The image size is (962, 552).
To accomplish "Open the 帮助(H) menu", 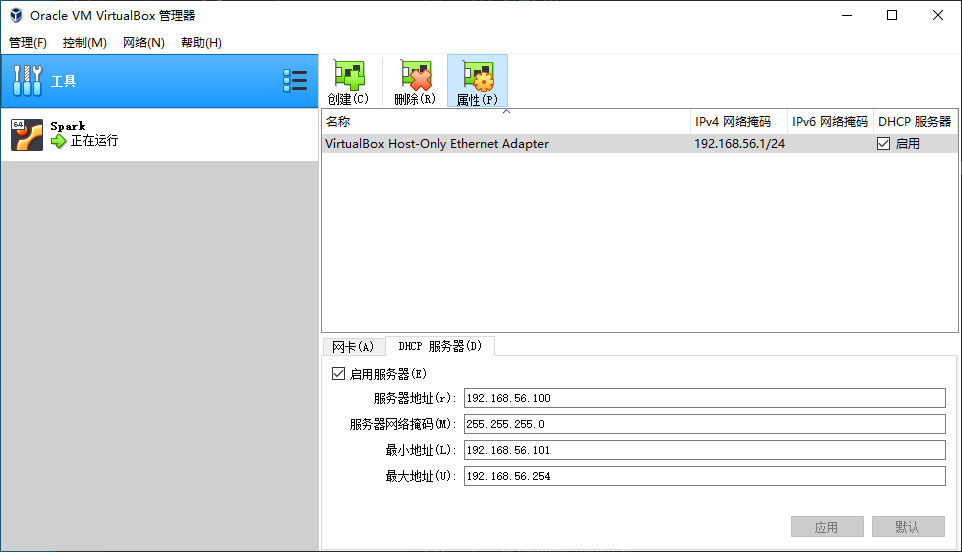I will 201,42.
